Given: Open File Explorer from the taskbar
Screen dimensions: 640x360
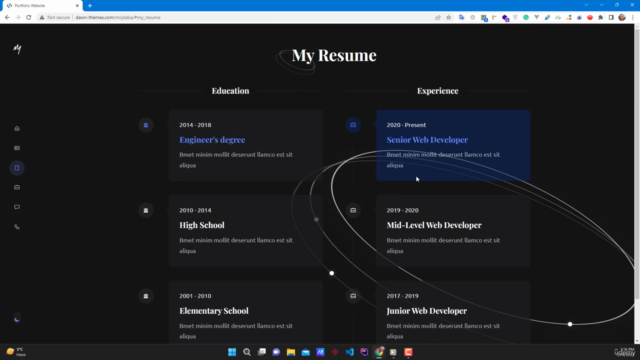Looking at the screenshot, I should point(291,352).
